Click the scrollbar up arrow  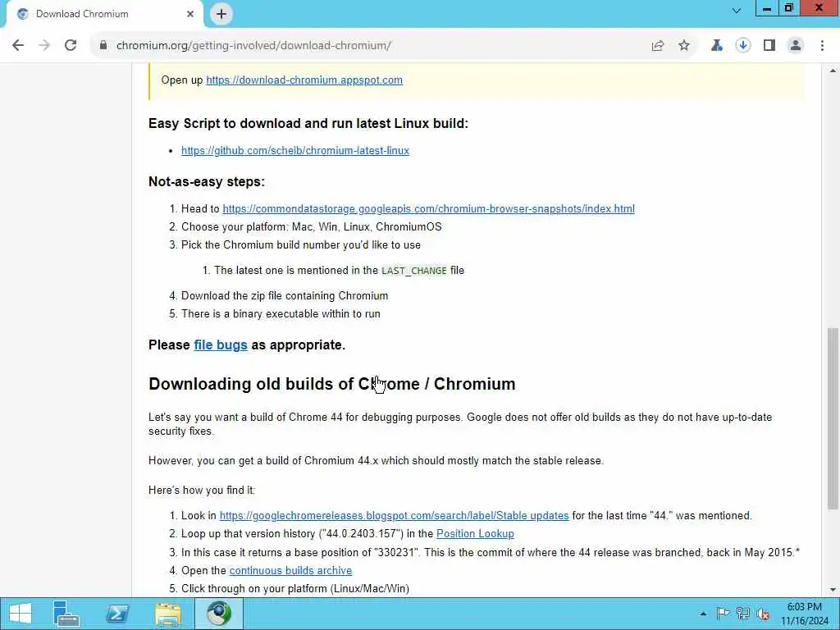click(833, 71)
